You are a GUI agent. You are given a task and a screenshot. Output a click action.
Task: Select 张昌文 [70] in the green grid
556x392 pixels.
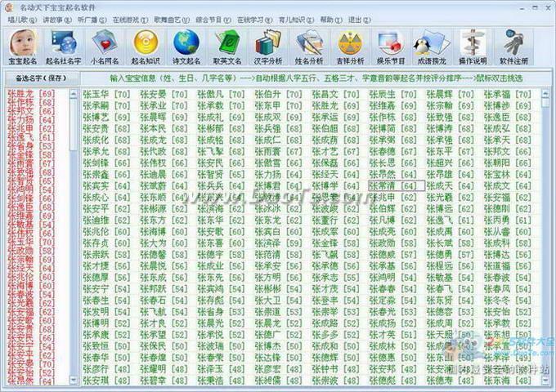(x=335, y=94)
